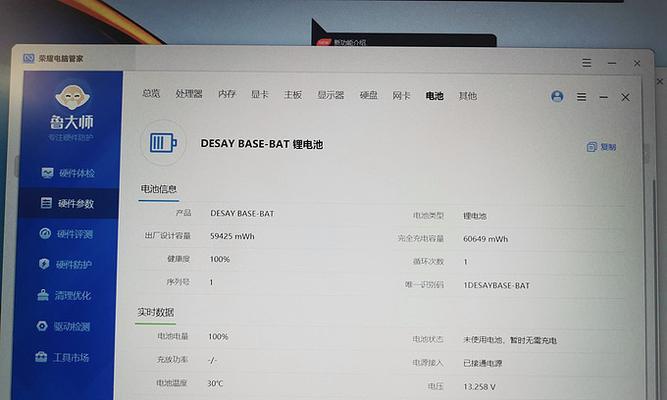Viewport: 667px width, 400px height.
Task: Click power status 已接通电源
Action: [x=483, y=363]
